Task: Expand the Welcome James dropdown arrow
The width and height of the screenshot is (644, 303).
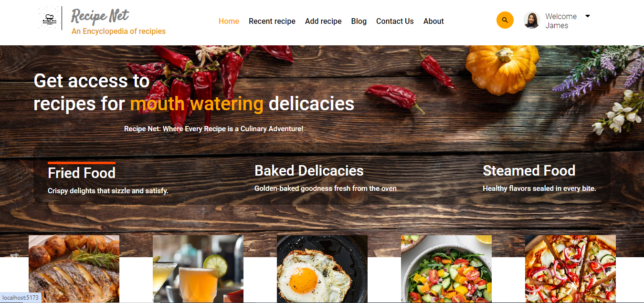Action: pyautogui.click(x=588, y=16)
